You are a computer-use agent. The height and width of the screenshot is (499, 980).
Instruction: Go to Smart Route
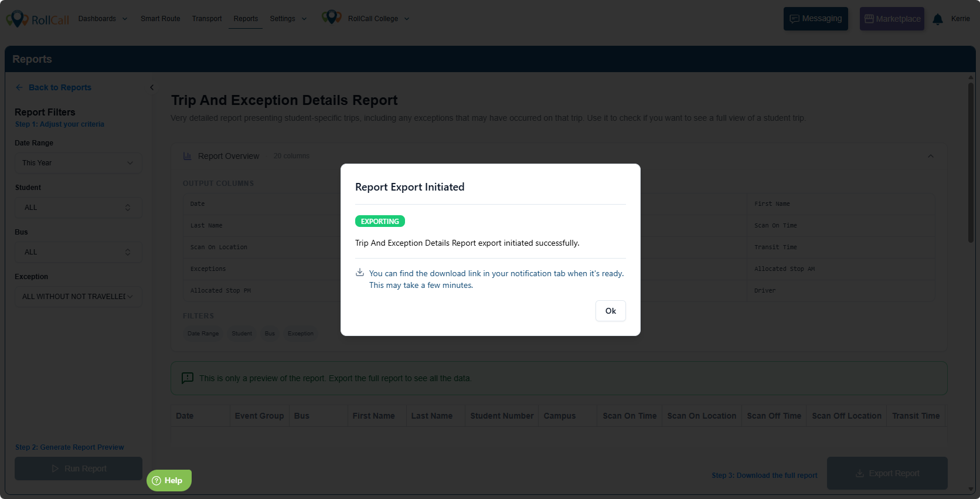[x=160, y=19]
